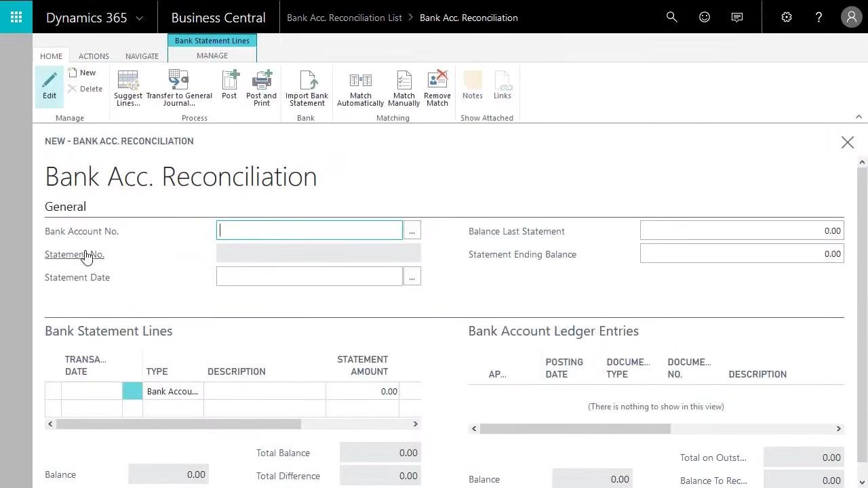The height and width of the screenshot is (488, 868).
Task: Close the reconciliation page
Action: pyautogui.click(x=848, y=142)
